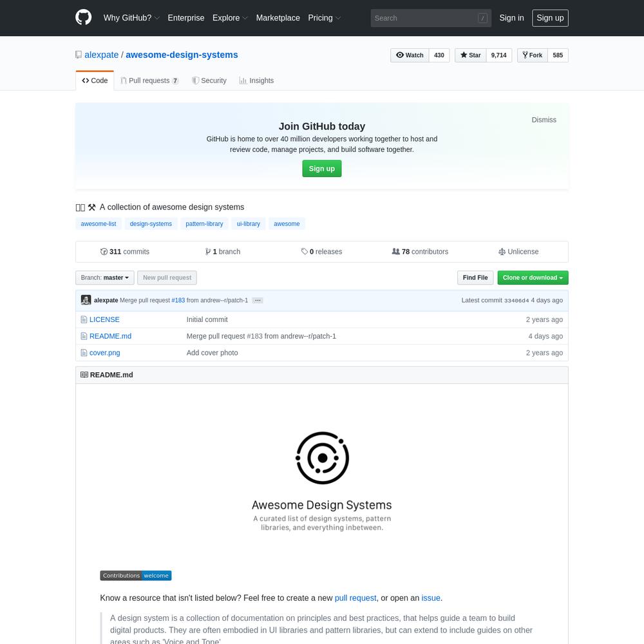Screen dimensions: 644x644
Task: Click the New pull request button
Action: pyautogui.click(x=167, y=278)
